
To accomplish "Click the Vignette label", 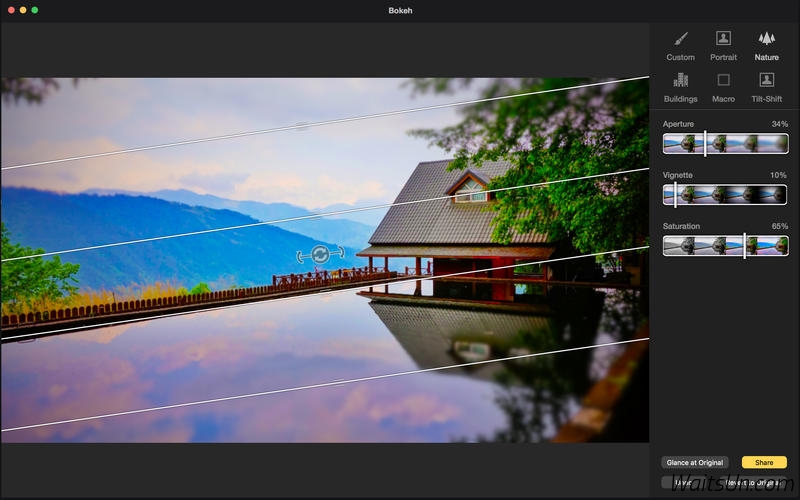I will pos(678,175).
